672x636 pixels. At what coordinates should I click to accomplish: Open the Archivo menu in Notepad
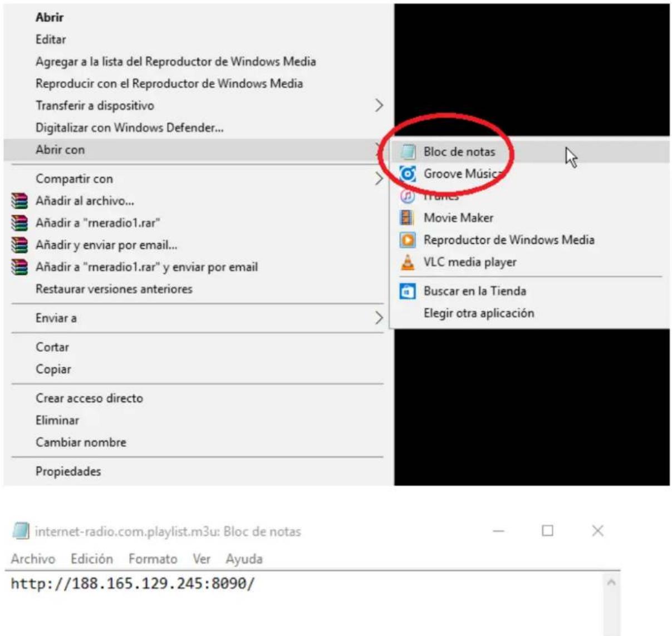pos(33,559)
